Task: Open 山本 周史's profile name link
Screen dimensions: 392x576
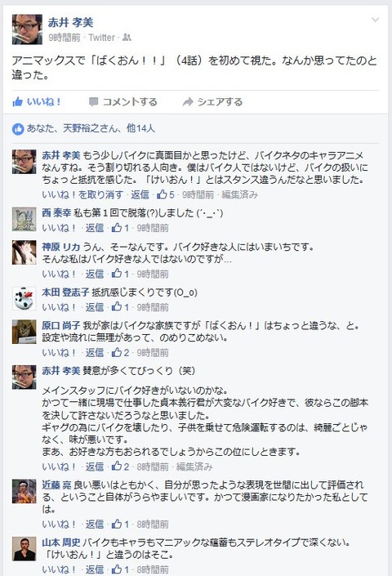Action: click(61, 543)
